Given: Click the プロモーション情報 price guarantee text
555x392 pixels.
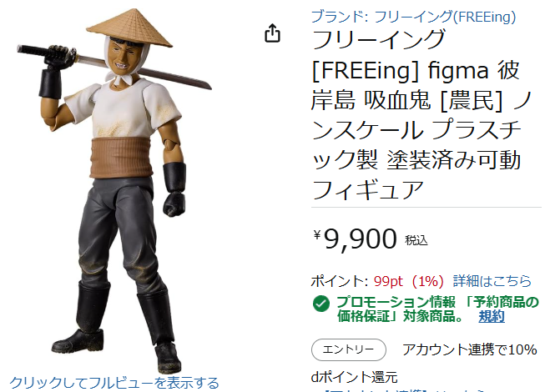Looking at the screenshot, I should [x=437, y=309].
